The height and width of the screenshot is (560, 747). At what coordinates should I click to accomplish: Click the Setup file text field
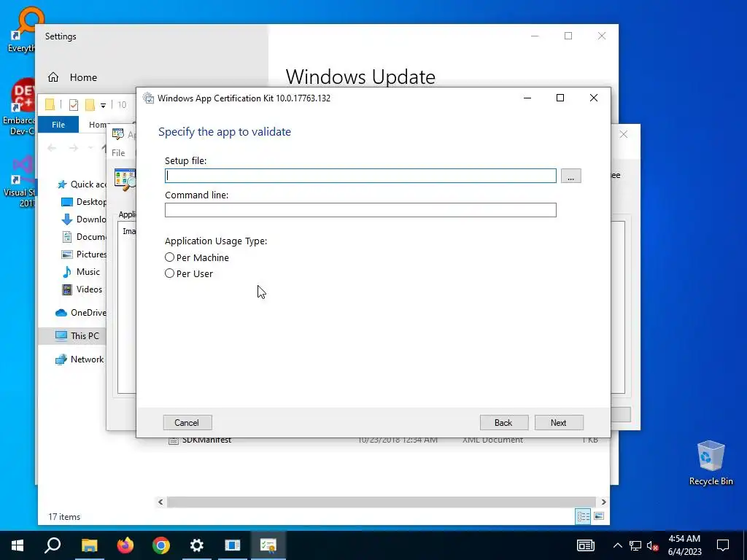point(360,176)
